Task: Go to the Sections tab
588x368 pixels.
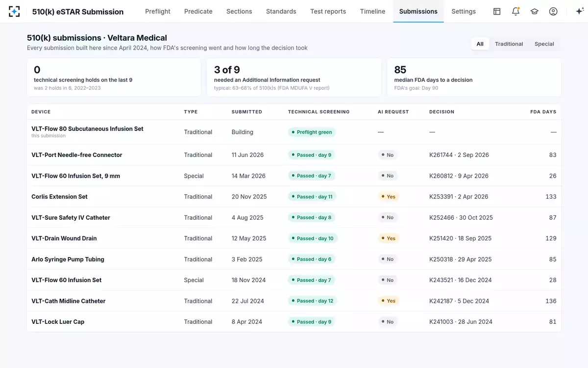Action: pos(239,11)
